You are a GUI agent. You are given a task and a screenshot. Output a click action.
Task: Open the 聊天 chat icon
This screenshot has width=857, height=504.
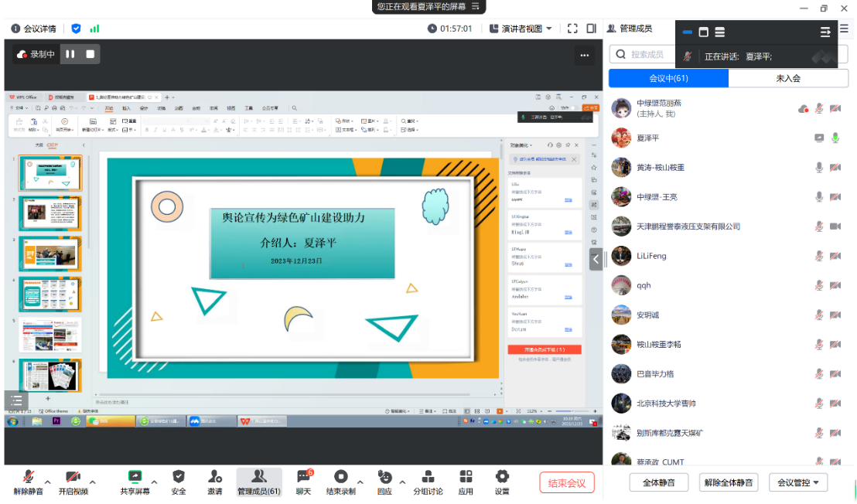(x=303, y=477)
